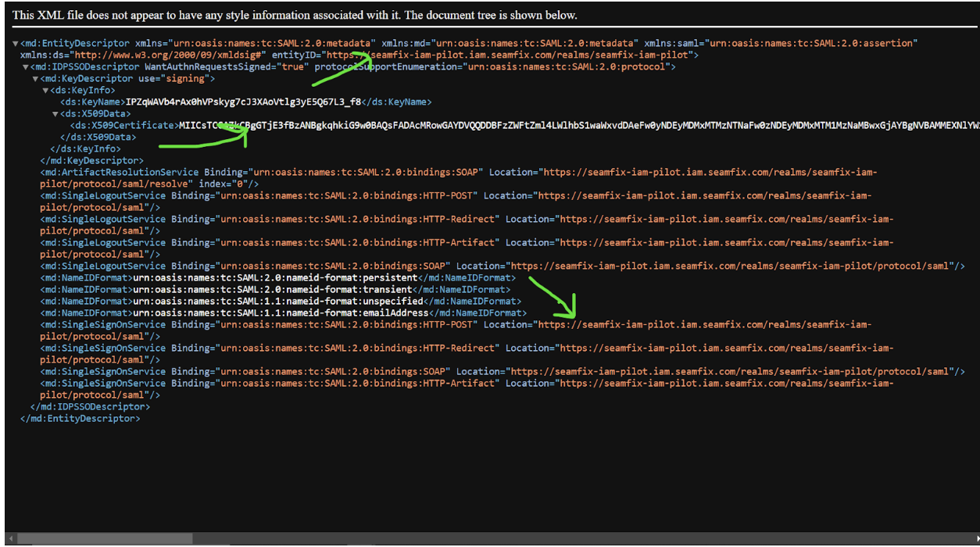This screenshot has height=547, width=980.
Task: Click the SingleSignOnService HTTP-POST binding line
Action: 456,331
